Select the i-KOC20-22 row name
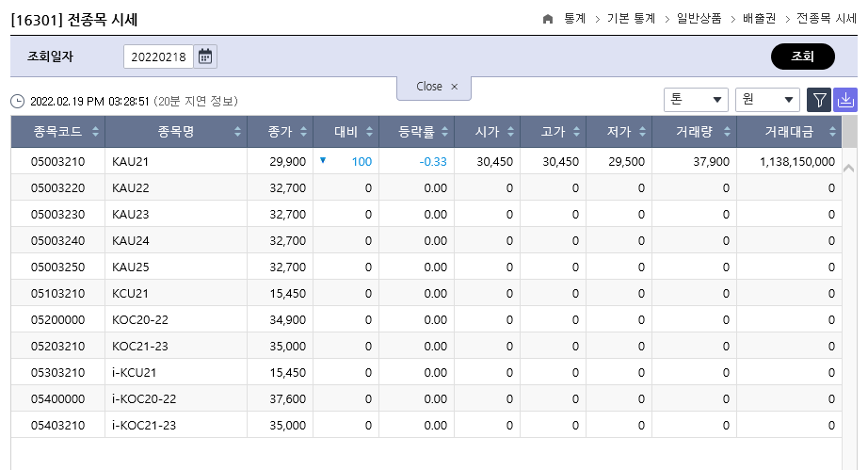 144,399
